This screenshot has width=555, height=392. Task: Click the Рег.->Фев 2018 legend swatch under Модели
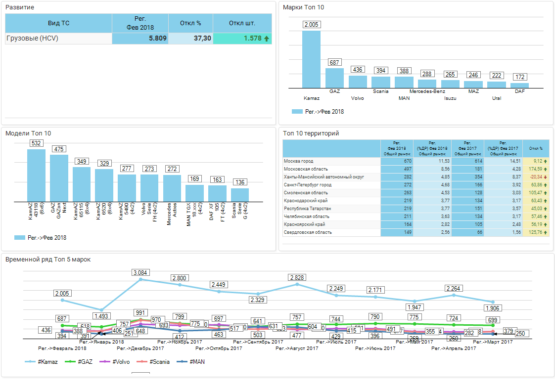click(19, 238)
